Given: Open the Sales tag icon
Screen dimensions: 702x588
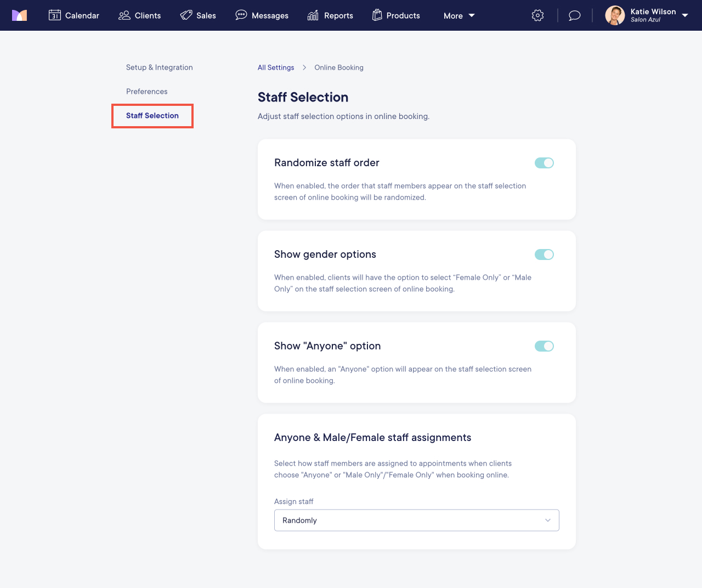Looking at the screenshot, I should (186, 15).
